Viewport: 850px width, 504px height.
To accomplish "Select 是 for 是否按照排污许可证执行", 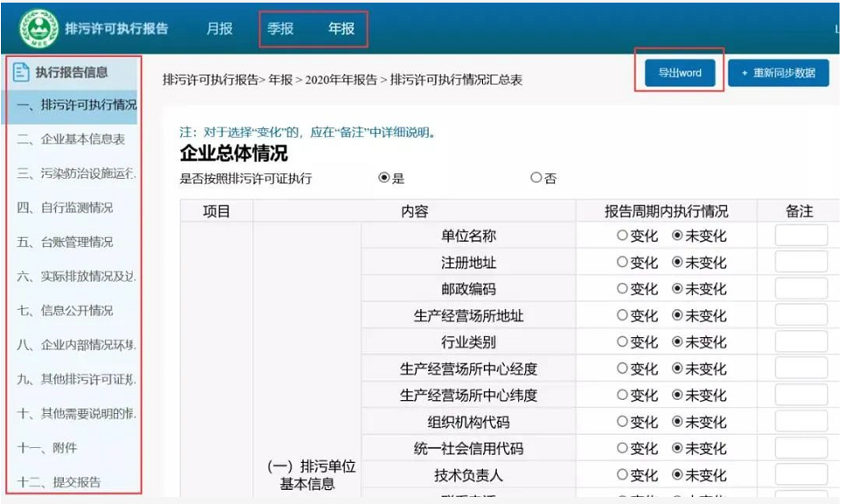I will (384, 178).
